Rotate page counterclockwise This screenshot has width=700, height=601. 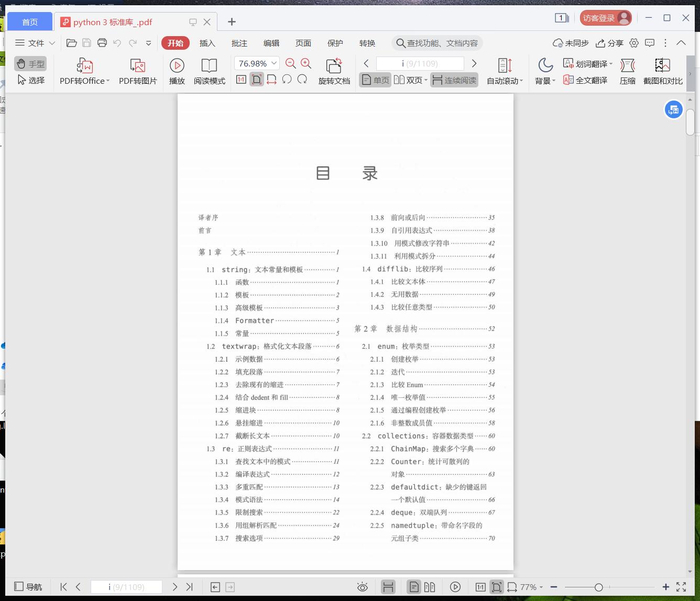coord(287,80)
